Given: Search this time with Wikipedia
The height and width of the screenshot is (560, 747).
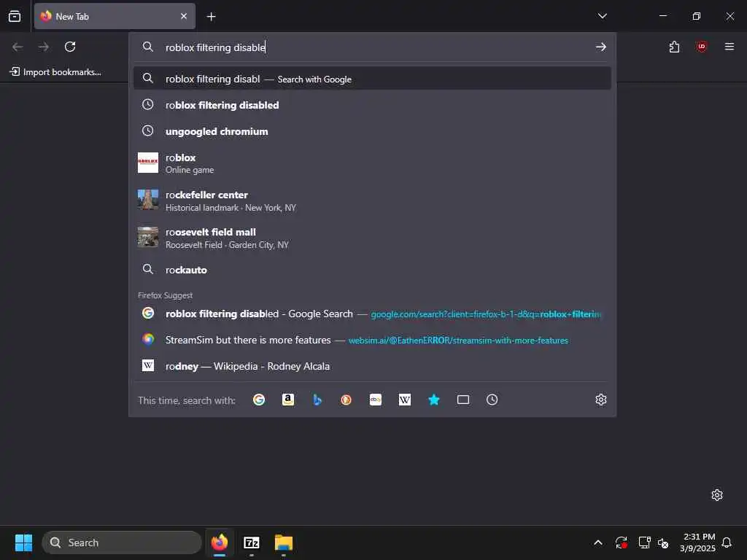Looking at the screenshot, I should [x=404, y=400].
